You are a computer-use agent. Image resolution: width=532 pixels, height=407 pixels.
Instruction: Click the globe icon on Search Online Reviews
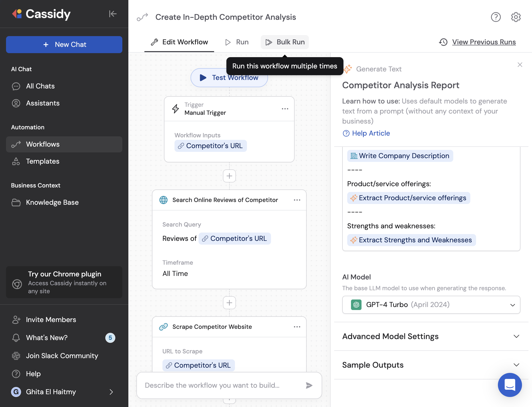coord(163,200)
